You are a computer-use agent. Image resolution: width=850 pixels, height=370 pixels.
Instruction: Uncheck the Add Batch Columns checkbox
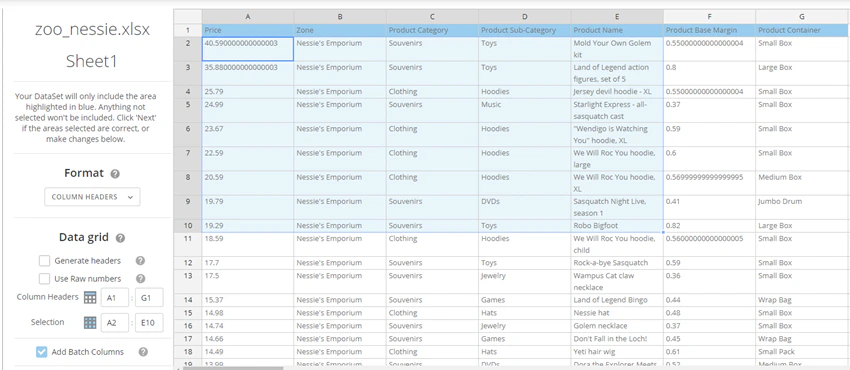click(42, 352)
